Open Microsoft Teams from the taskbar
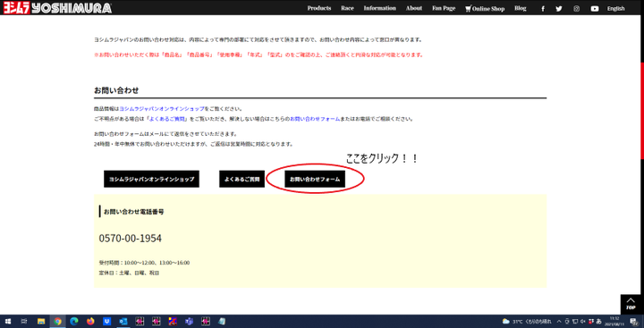 (189, 321)
